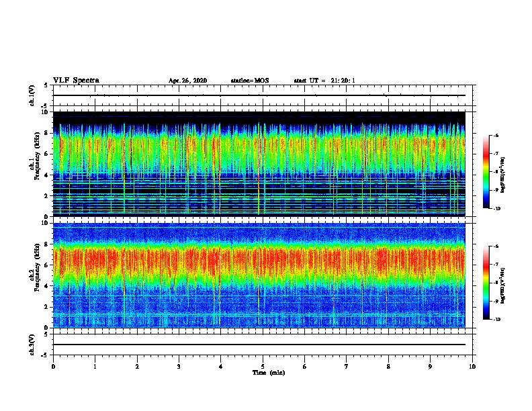532x411 pixels.
Task: Click the "ch.1(V)" waveform axis label
Action: tap(32, 95)
